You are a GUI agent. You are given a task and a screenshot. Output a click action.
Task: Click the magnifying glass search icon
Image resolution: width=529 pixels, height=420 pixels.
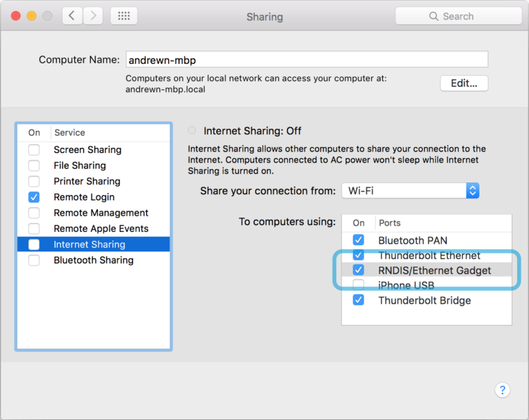(x=434, y=16)
